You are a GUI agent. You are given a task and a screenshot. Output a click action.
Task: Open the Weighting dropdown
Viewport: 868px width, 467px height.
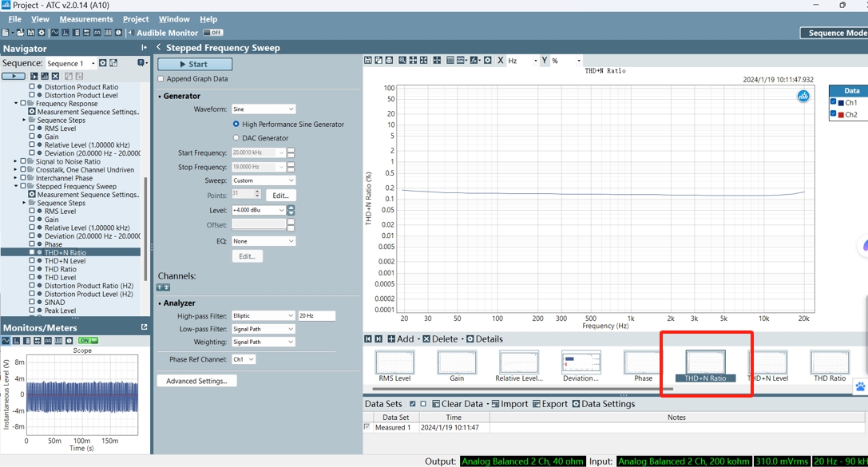point(264,342)
